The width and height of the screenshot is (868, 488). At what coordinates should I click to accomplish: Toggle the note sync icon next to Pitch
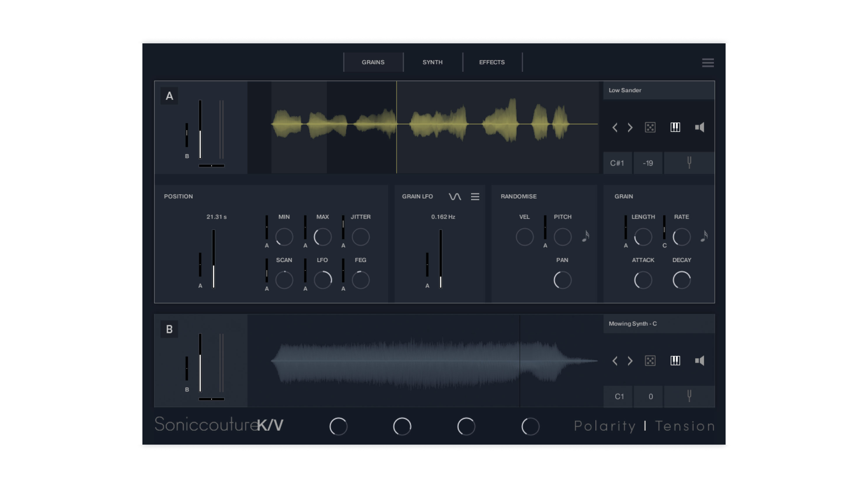(585, 236)
